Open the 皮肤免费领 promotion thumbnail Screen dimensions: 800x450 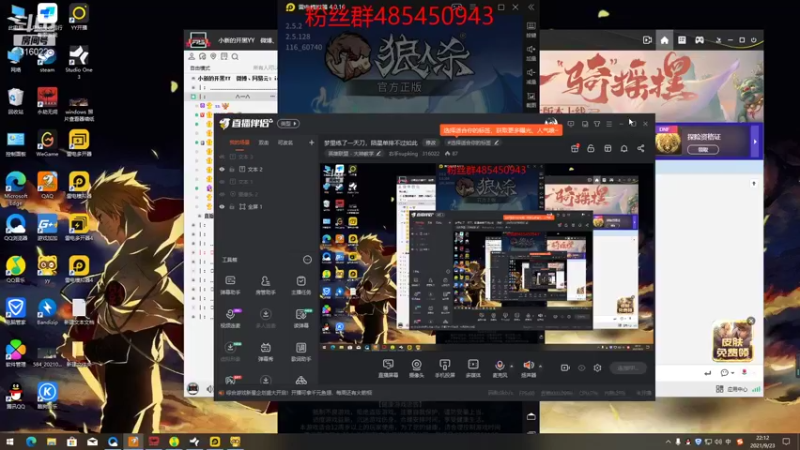732,342
